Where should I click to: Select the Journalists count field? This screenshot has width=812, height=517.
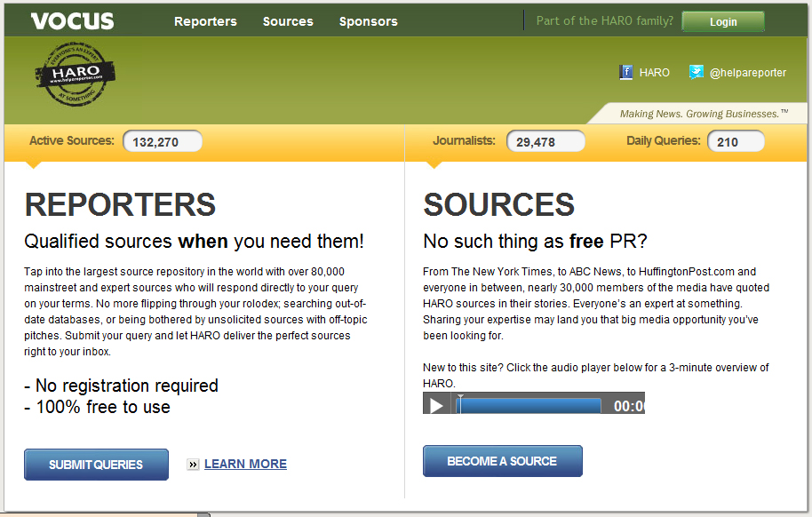tap(545, 141)
